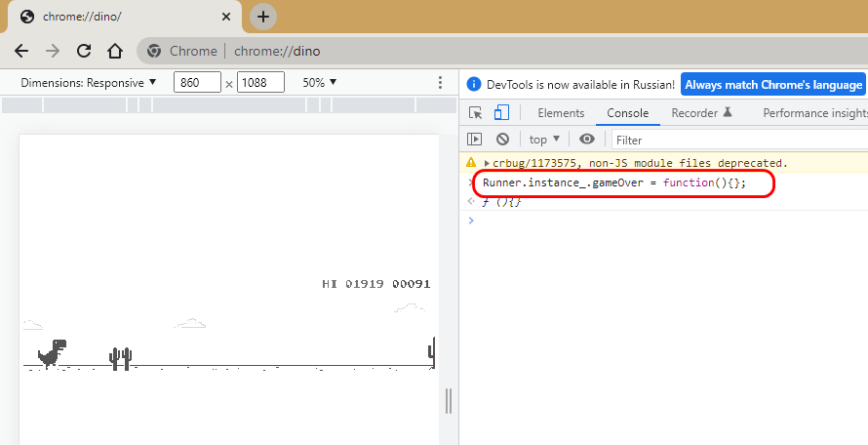
Task: Click the Chrome site info icon
Action: 154,51
